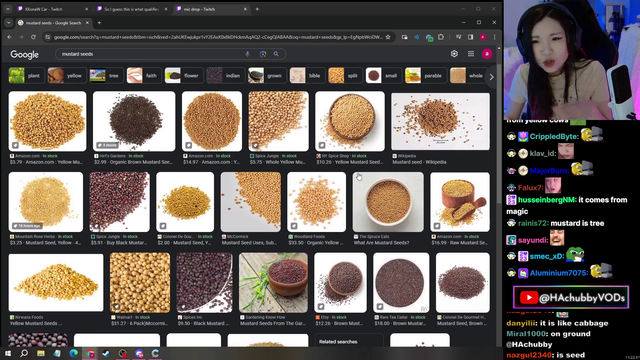Open Gardening Know How mustard seeds image
Screen dimensions: 640x360
tap(273, 282)
